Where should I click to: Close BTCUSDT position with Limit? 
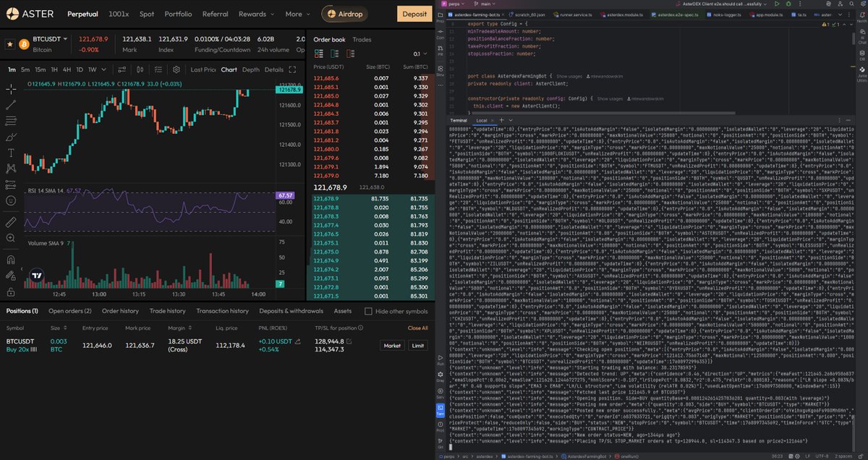click(x=417, y=346)
